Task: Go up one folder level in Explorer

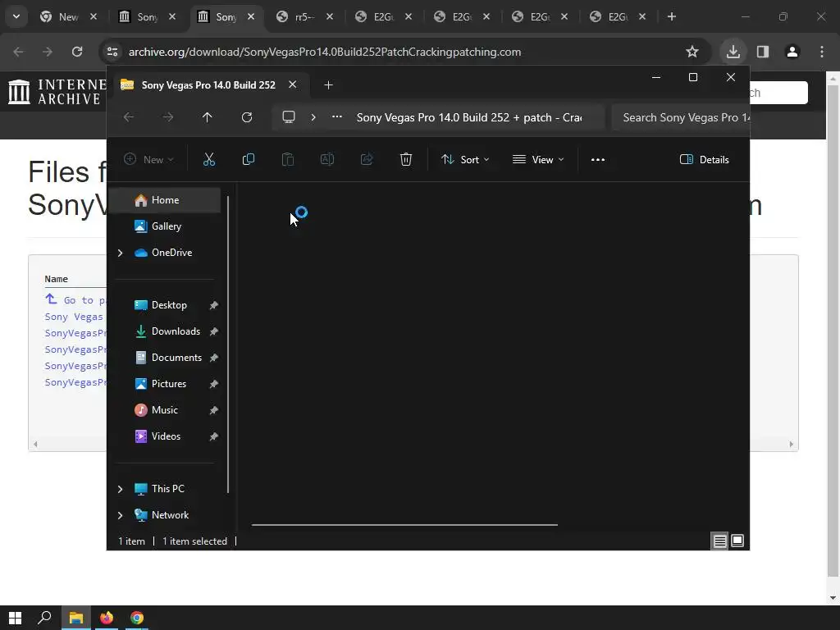Action: 208,117
